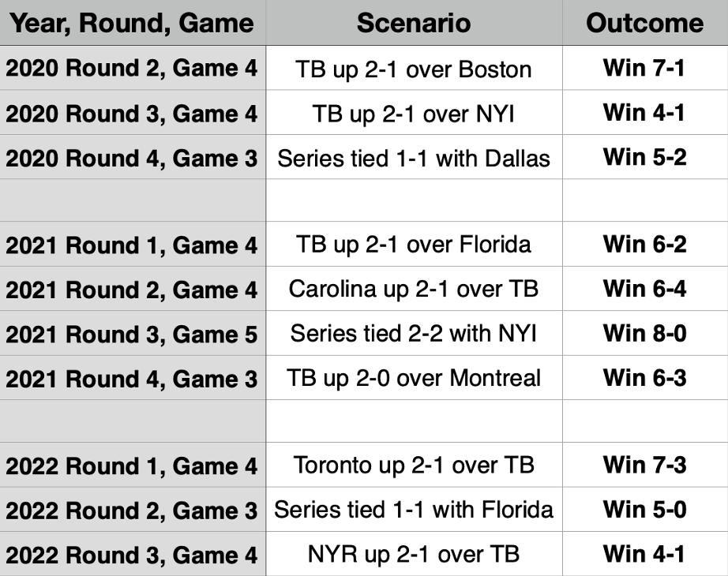This screenshot has width=728, height=576.
Task: Click the "Win 8-0" outcome cell
Action: point(644,333)
